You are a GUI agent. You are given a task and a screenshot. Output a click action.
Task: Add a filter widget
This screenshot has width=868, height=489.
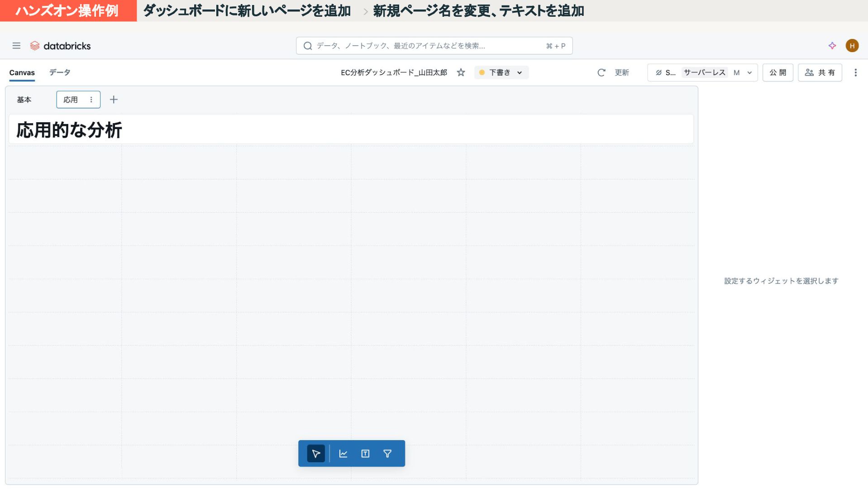pyautogui.click(x=387, y=453)
